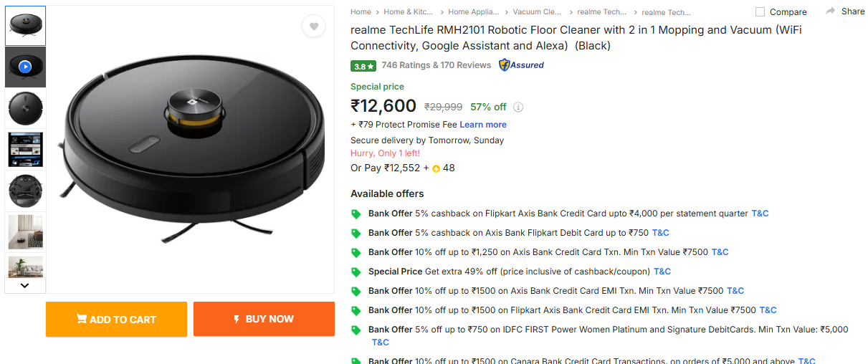Screen dimensions: 868x364
Task: Open T&C for Special Price offer
Action: click(662, 272)
